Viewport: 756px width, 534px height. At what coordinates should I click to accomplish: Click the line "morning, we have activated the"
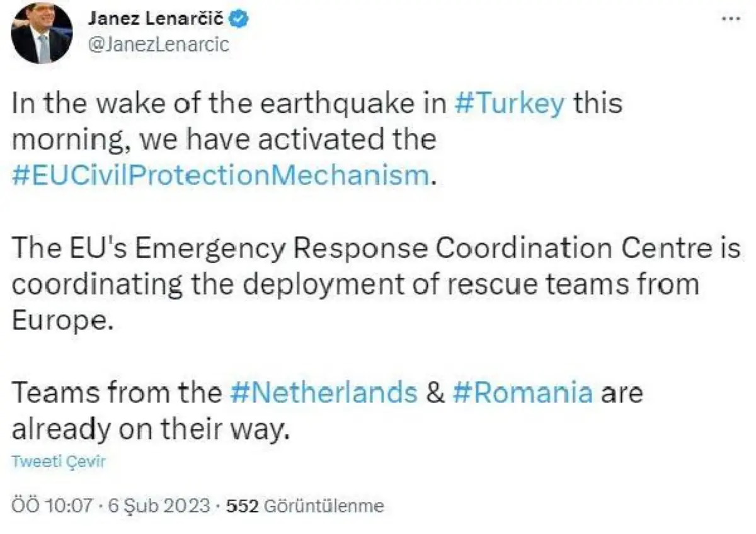tap(224, 139)
